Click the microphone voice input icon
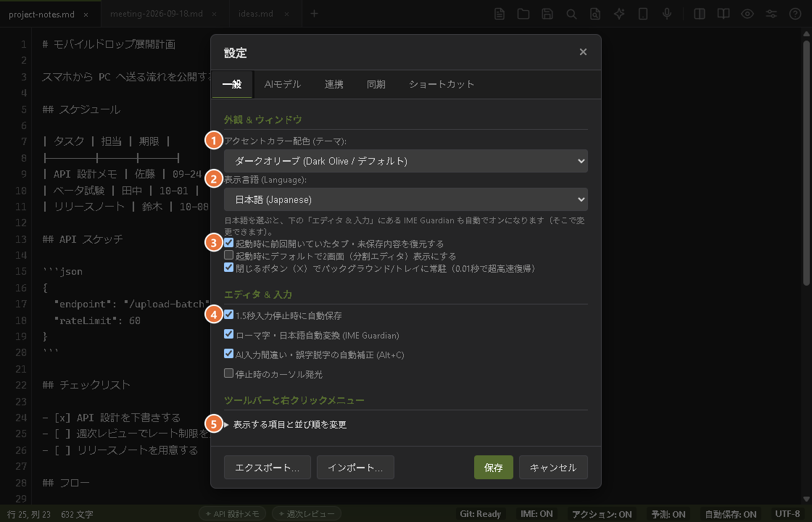The image size is (812, 522). tap(667, 14)
